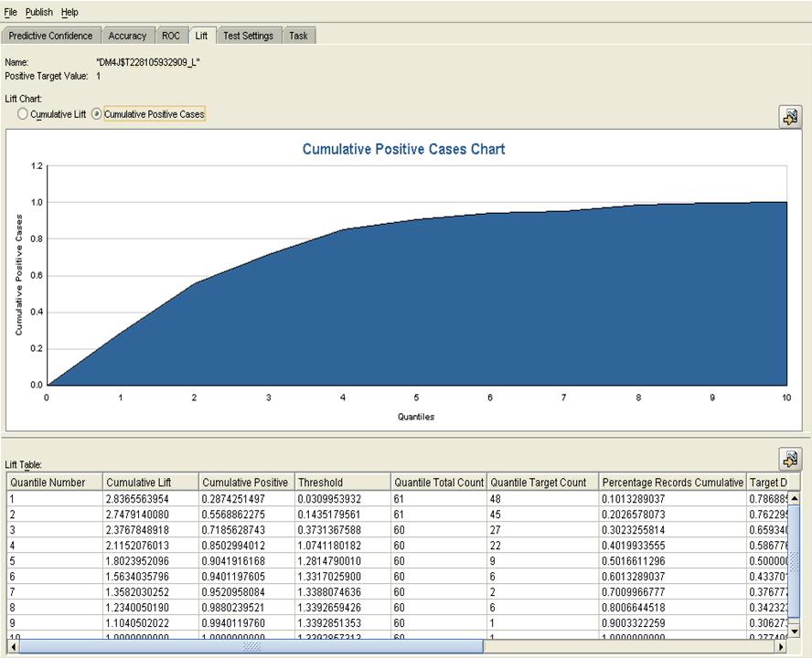Click the Quantile Target Count column header
This screenshot has width=812, height=658.
[538, 483]
